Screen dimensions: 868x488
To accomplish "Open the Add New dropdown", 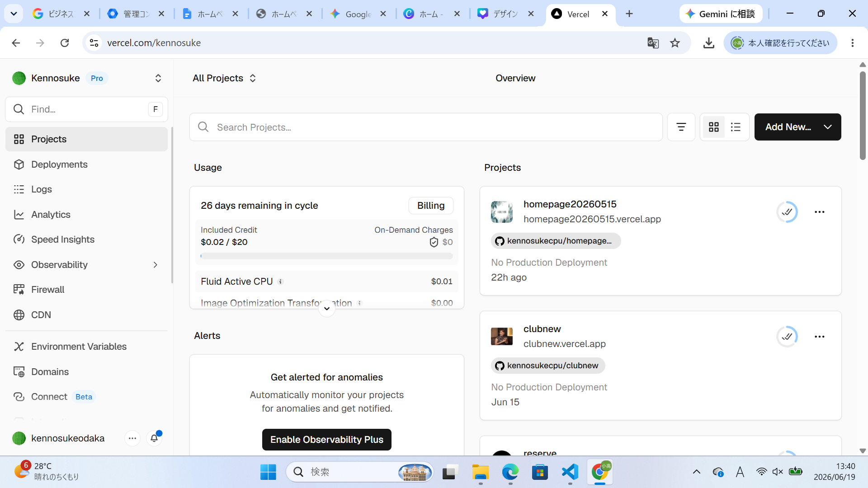I will (x=797, y=127).
